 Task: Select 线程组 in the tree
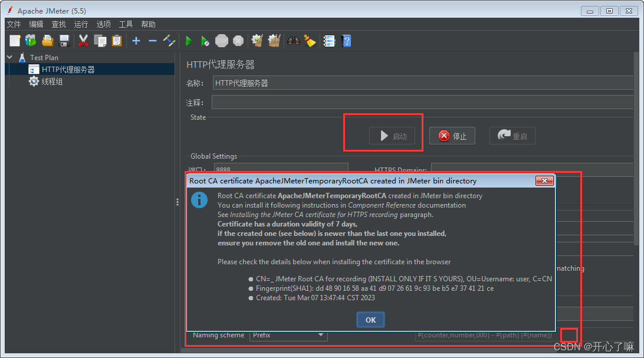point(52,81)
